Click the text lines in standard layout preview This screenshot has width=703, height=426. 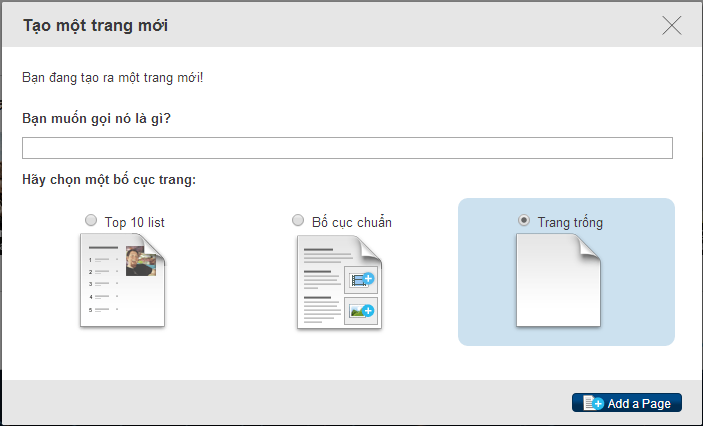pos(321,298)
